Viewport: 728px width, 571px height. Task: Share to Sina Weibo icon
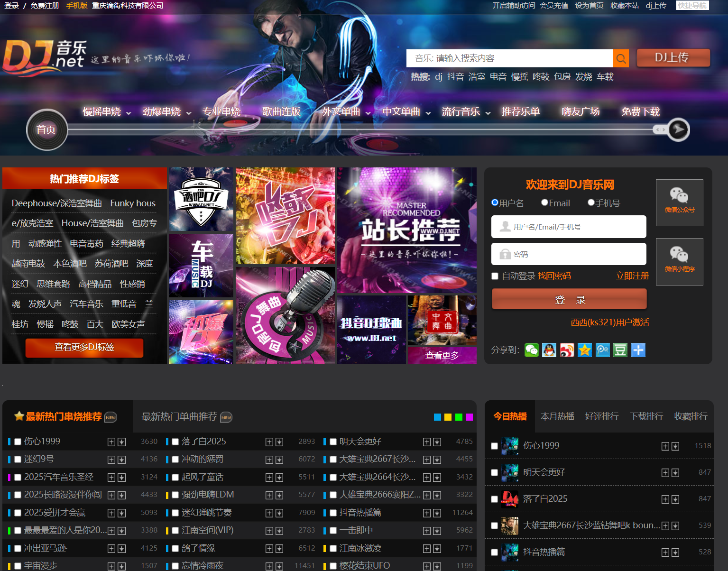pos(567,350)
